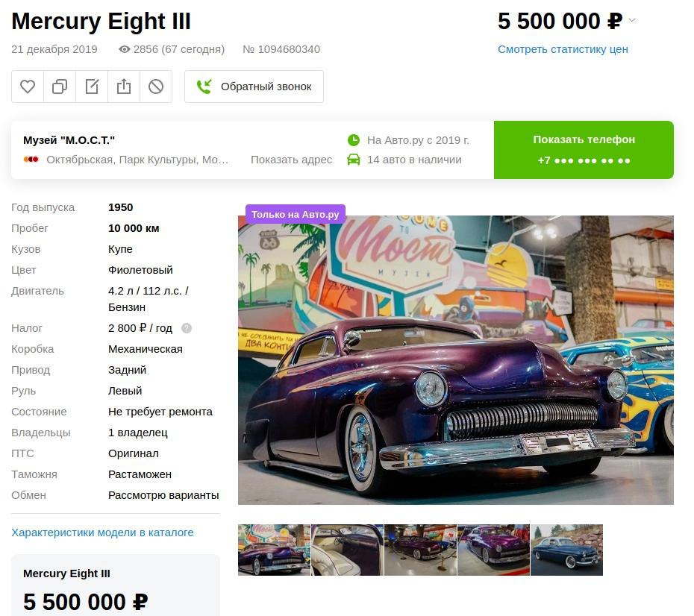Click 14 авто в наличии link
The width and height of the screenshot is (694, 616).
[414, 160]
